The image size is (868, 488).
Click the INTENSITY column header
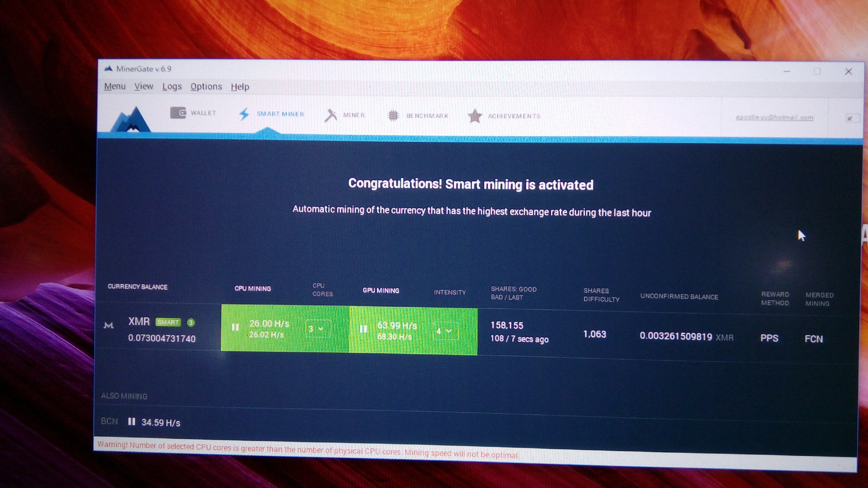coord(450,292)
